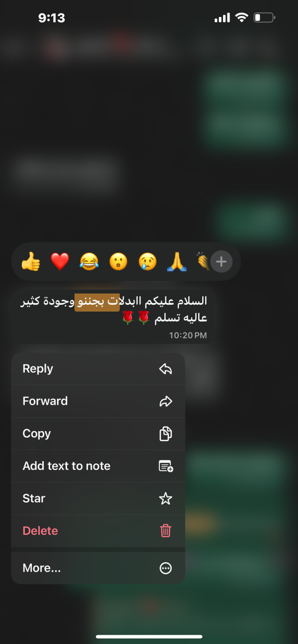Tap the red trash can icon
The height and width of the screenshot is (644, 298).
[165, 530]
